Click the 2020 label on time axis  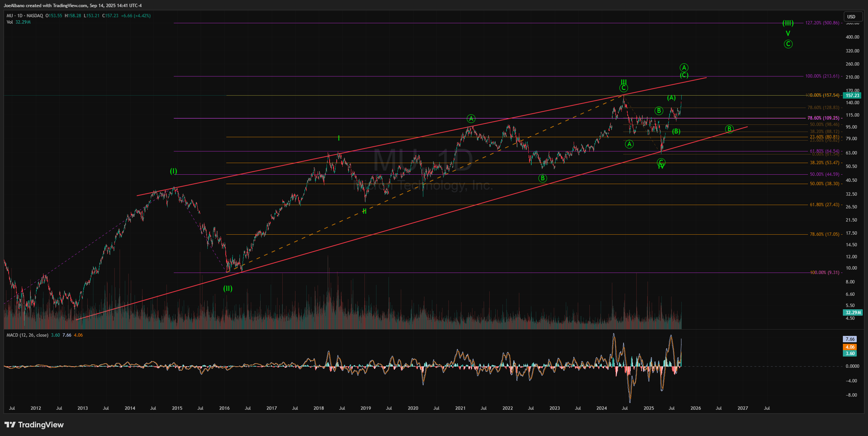point(413,408)
